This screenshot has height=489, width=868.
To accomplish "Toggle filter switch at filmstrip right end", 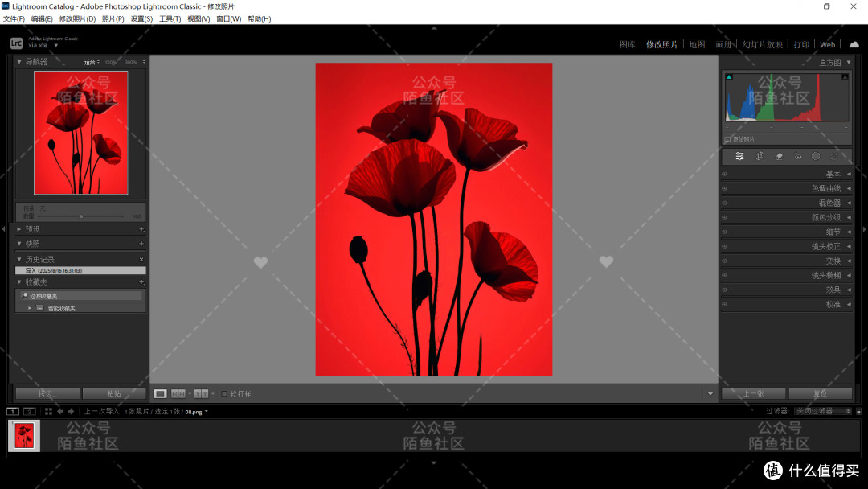I will (x=858, y=412).
